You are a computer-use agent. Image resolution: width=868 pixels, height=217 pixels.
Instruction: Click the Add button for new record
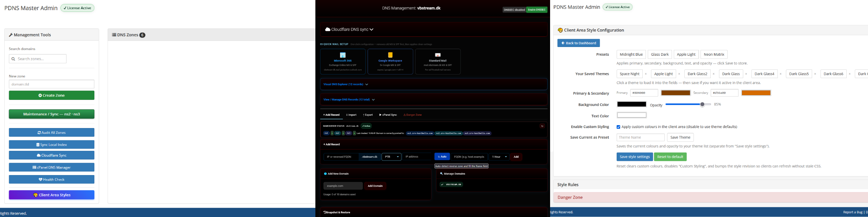point(516,157)
